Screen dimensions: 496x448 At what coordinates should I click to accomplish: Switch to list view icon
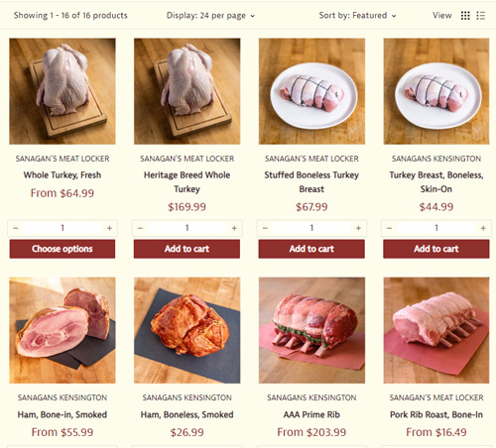click(x=480, y=16)
